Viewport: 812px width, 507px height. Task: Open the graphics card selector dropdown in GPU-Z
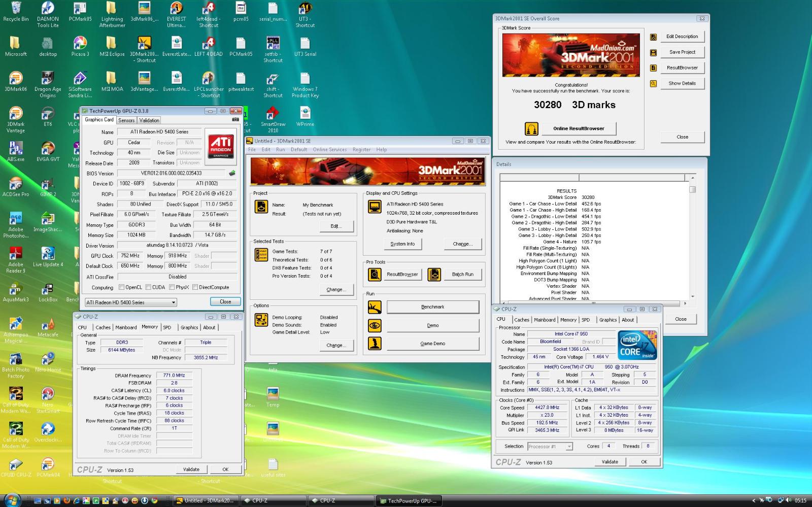(130, 302)
